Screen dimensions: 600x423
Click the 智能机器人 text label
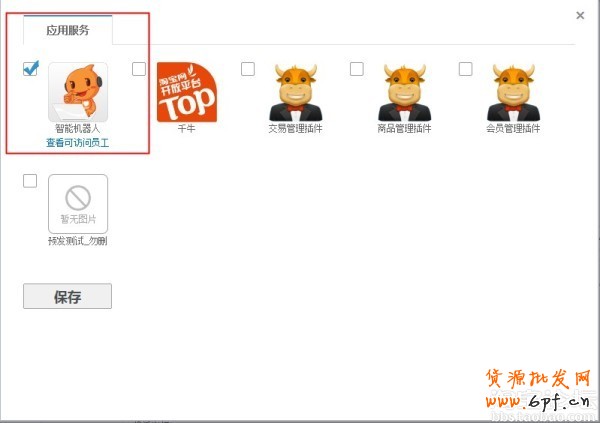click(78, 128)
